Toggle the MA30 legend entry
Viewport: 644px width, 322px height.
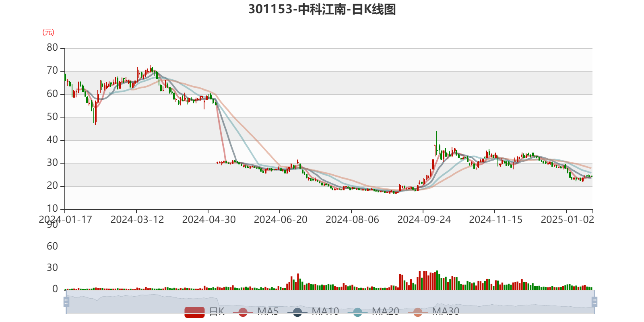click(x=433, y=312)
